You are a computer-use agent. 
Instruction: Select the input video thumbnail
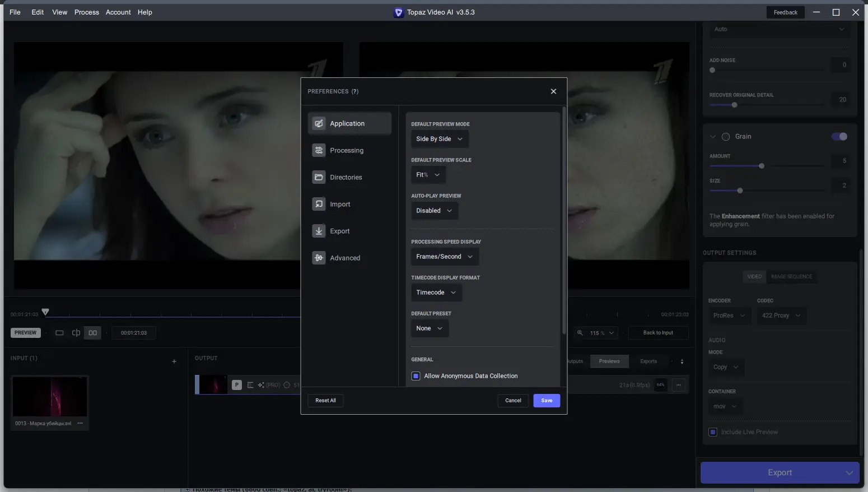[50, 397]
